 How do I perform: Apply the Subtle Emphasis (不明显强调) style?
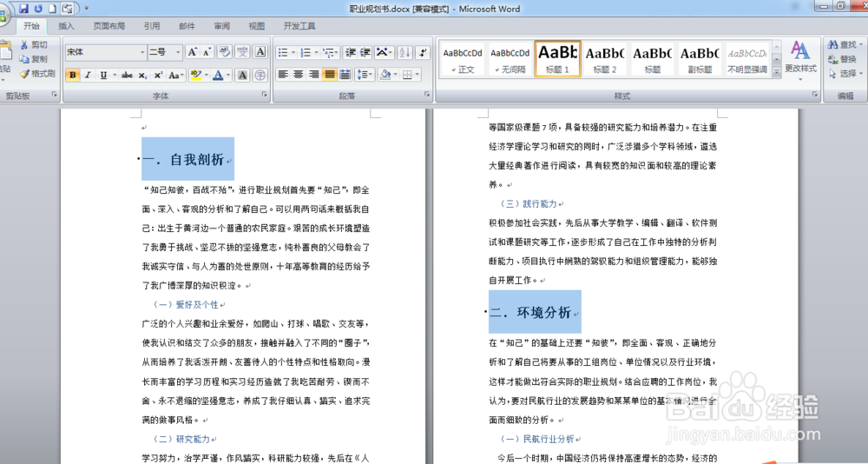(x=747, y=59)
